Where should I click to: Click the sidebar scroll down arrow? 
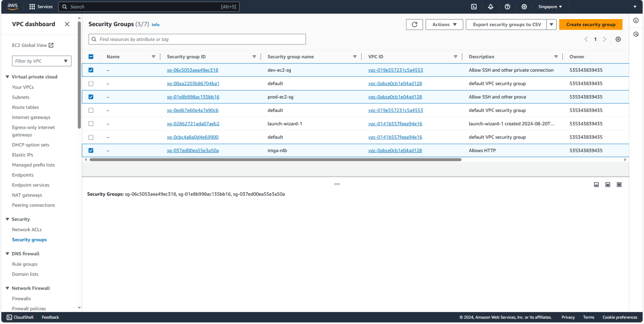[79, 308]
